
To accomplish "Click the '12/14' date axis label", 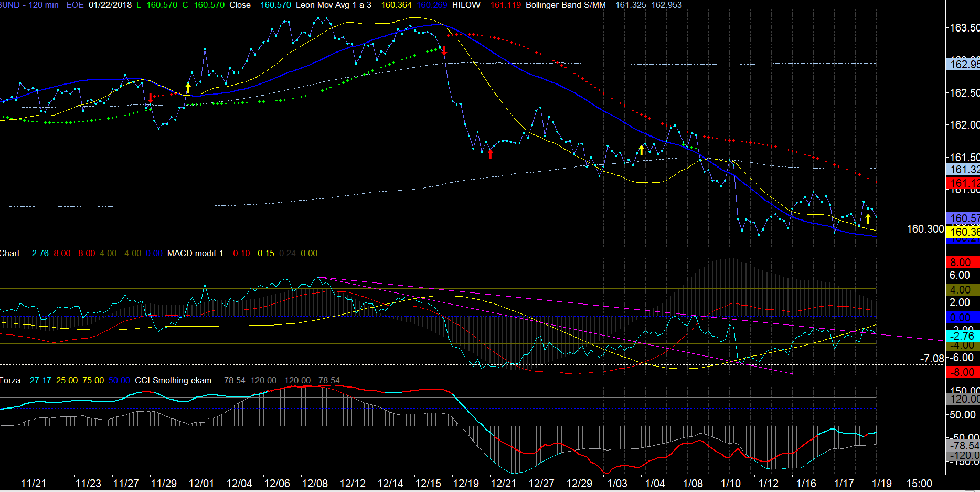I will click(x=390, y=483).
